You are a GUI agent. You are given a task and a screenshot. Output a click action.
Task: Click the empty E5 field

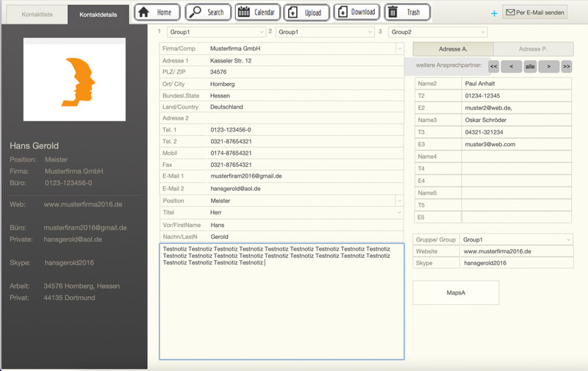click(517, 217)
